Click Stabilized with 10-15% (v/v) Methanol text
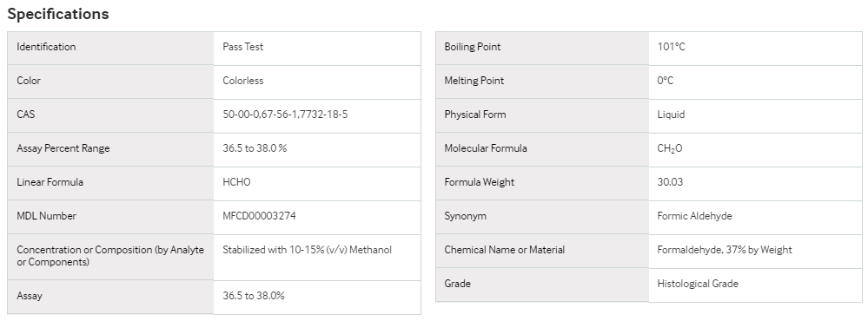This screenshot has width=868, height=321. [x=308, y=250]
